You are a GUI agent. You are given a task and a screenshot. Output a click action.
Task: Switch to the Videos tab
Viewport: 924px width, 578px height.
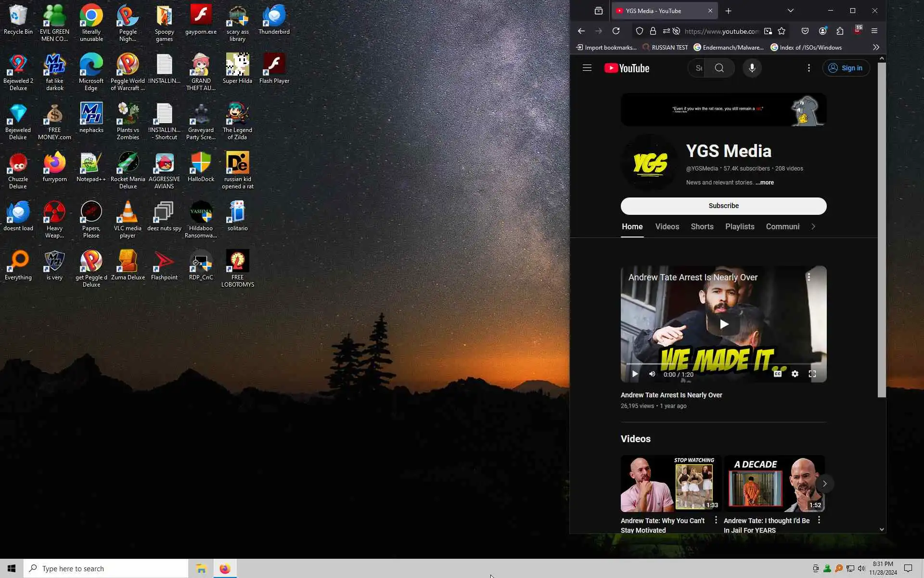point(667,226)
